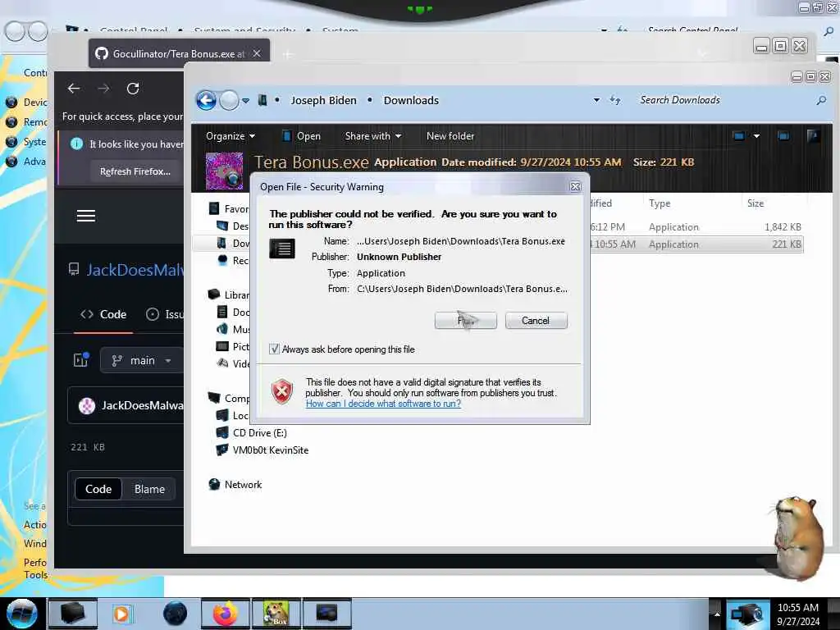This screenshot has height=630, width=840.
Task: Click the Search Downloads magnifier icon
Action: pyautogui.click(x=821, y=100)
